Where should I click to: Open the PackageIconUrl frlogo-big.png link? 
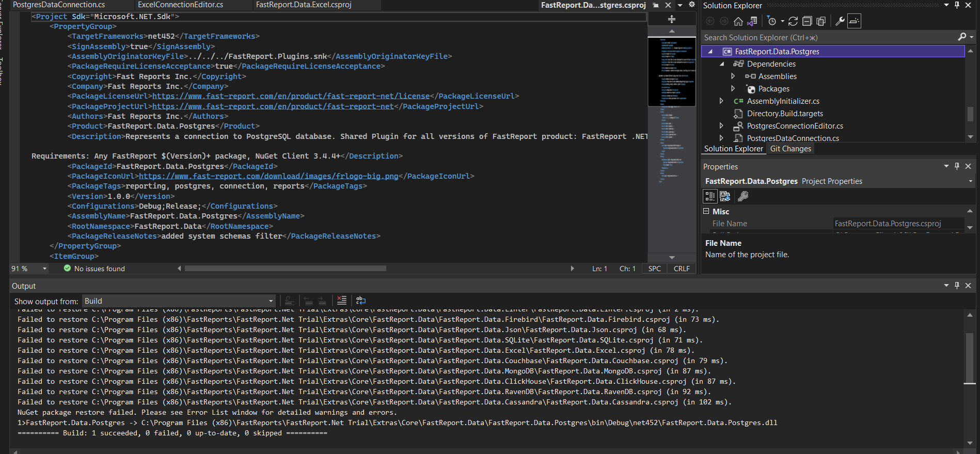pos(268,176)
